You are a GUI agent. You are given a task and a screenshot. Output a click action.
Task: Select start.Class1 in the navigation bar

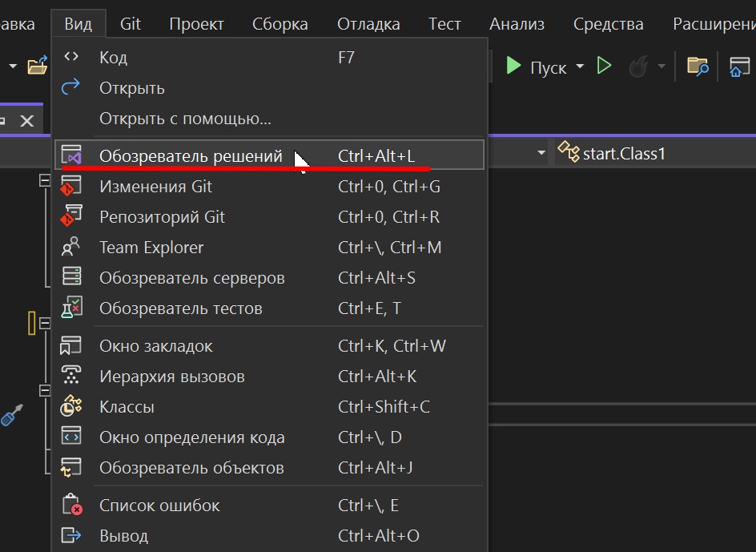[x=624, y=154]
